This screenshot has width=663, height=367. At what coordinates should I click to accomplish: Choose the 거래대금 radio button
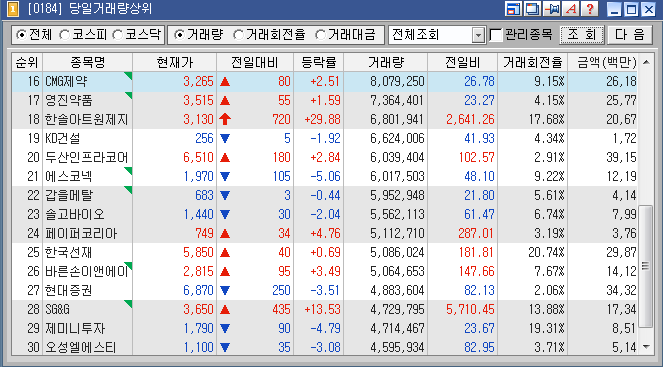320,35
